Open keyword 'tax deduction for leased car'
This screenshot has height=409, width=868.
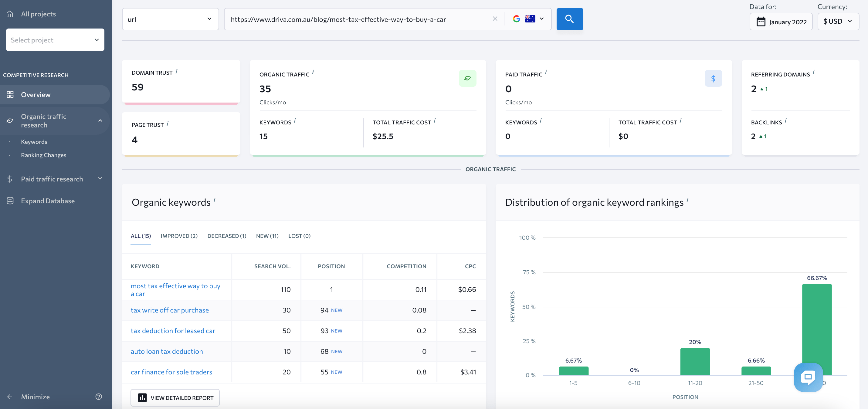(x=173, y=330)
